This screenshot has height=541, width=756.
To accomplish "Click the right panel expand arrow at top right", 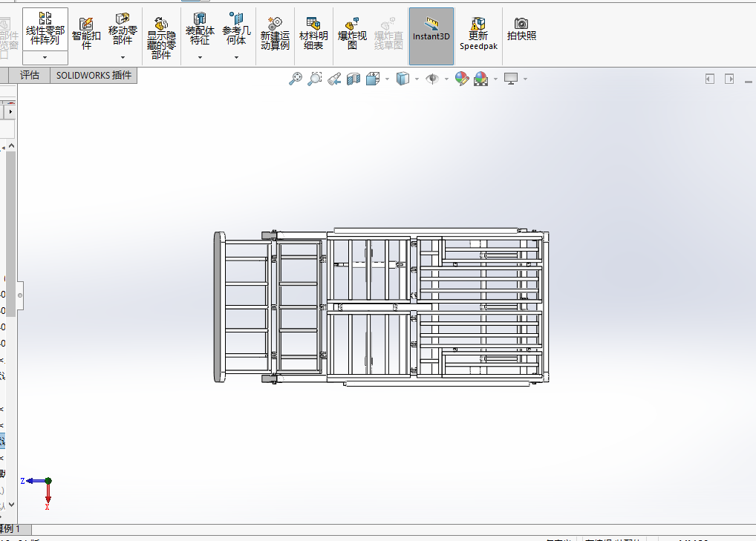I will pos(729,79).
